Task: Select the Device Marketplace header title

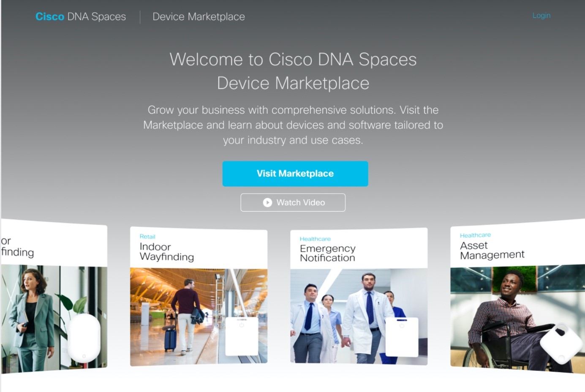Action: [199, 16]
